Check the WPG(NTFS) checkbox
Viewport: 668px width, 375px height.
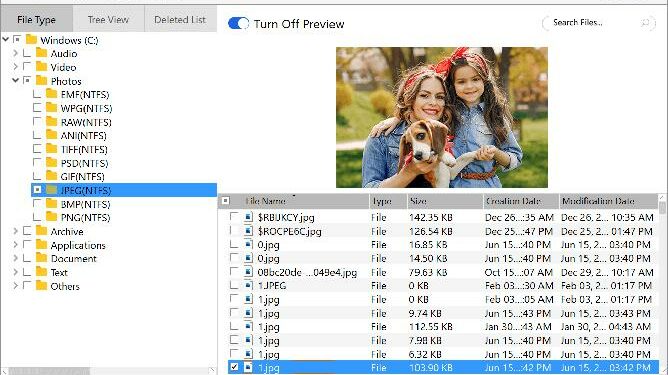tap(37, 108)
